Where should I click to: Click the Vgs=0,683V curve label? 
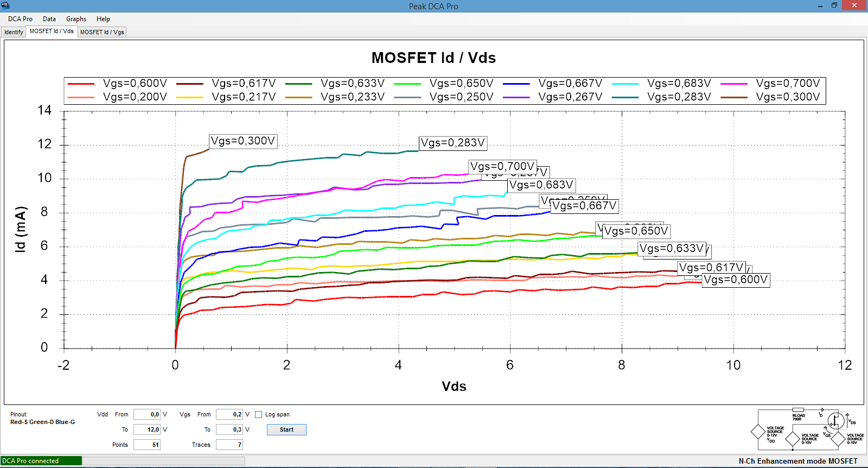[541, 185]
